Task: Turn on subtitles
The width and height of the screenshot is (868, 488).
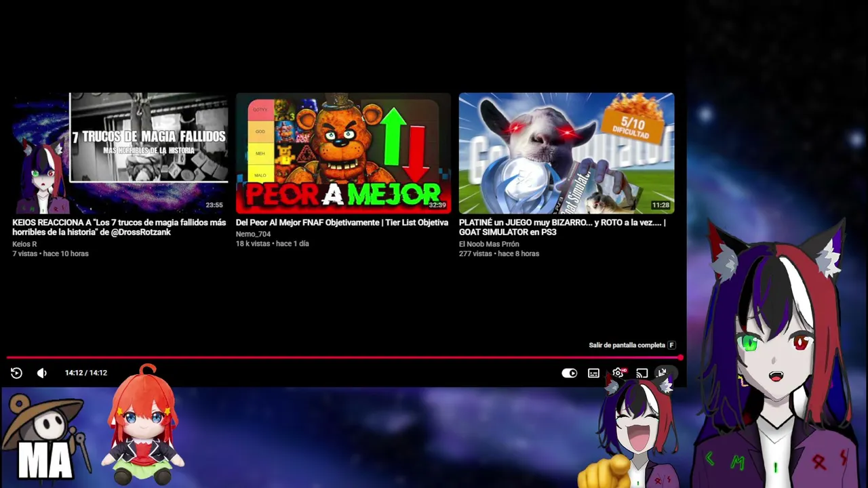Action: [x=593, y=373]
